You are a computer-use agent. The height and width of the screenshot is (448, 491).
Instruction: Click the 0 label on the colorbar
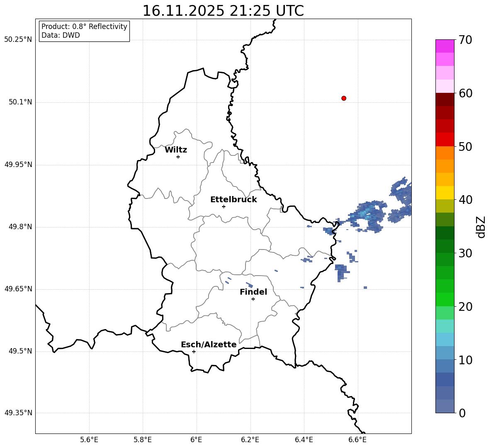click(x=462, y=413)
